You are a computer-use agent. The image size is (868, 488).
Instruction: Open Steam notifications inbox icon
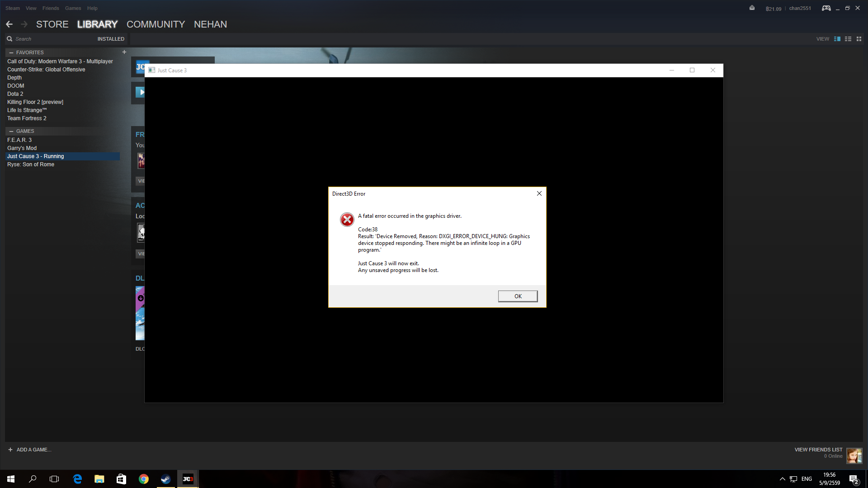[x=752, y=8]
